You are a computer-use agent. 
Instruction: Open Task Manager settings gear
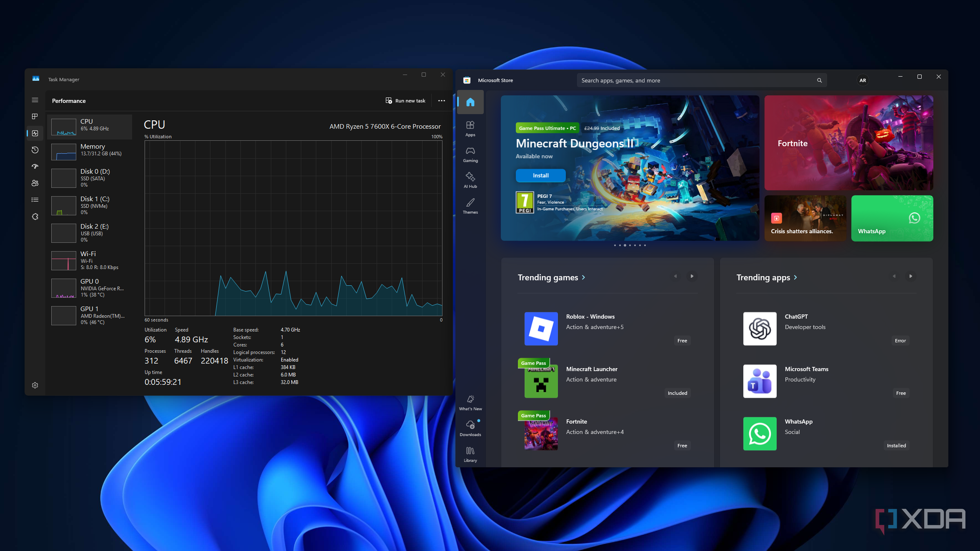pos(35,385)
